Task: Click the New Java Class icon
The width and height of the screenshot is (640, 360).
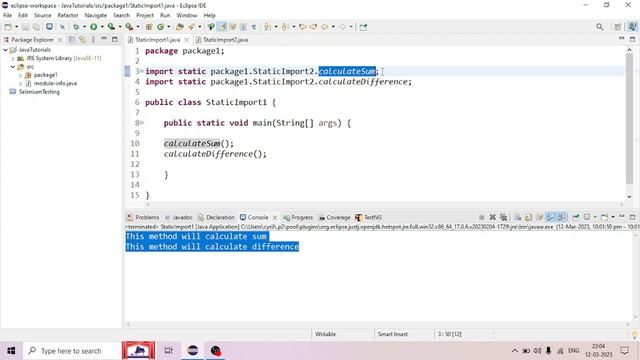Action: coord(160,27)
